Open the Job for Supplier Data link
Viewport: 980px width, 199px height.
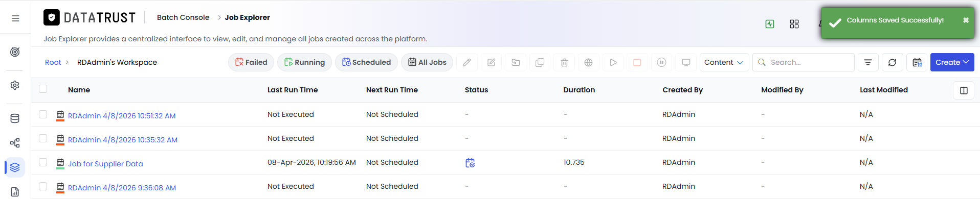[x=105, y=164]
